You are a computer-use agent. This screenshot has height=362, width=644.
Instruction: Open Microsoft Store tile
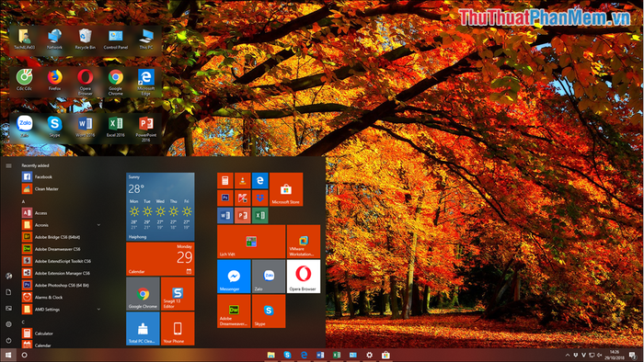click(x=286, y=189)
